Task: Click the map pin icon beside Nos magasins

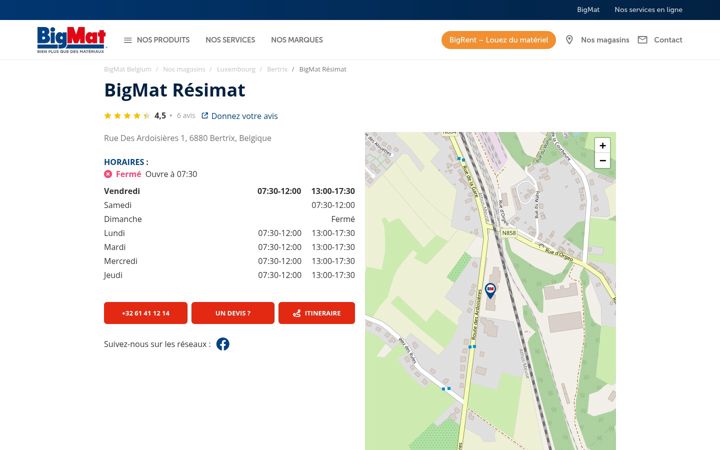Action: [x=569, y=40]
